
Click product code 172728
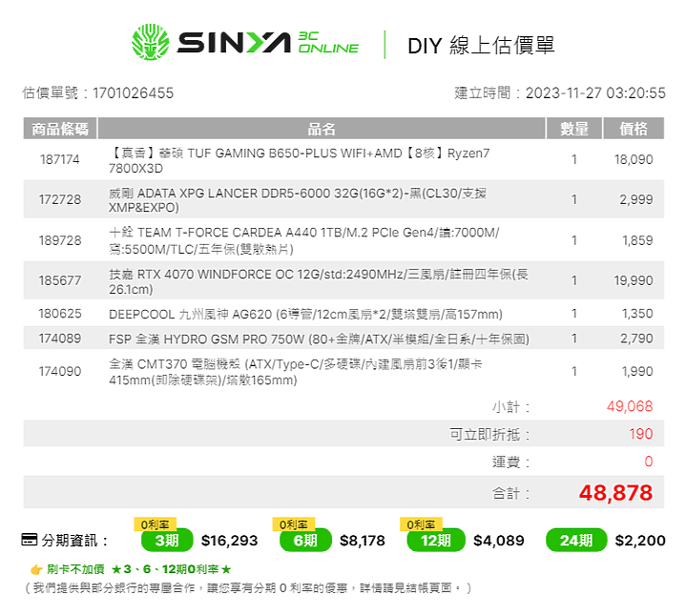60,199
